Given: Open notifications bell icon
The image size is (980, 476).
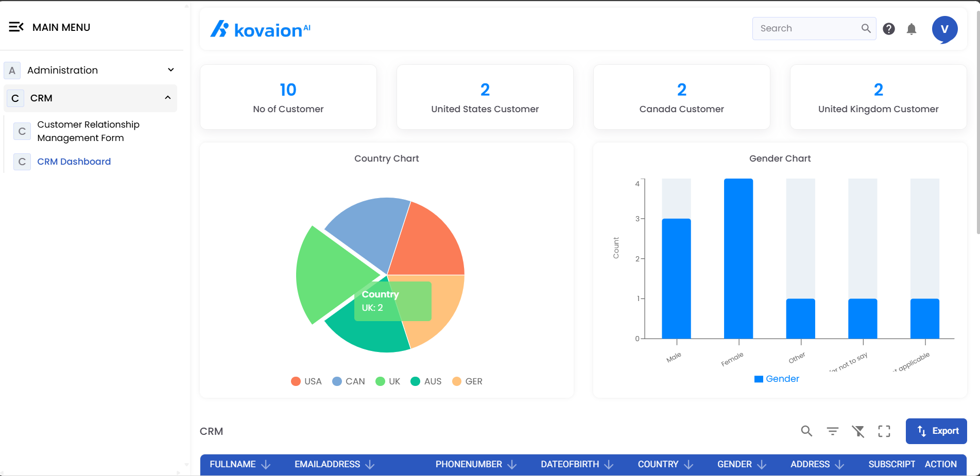Looking at the screenshot, I should click(911, 29).
